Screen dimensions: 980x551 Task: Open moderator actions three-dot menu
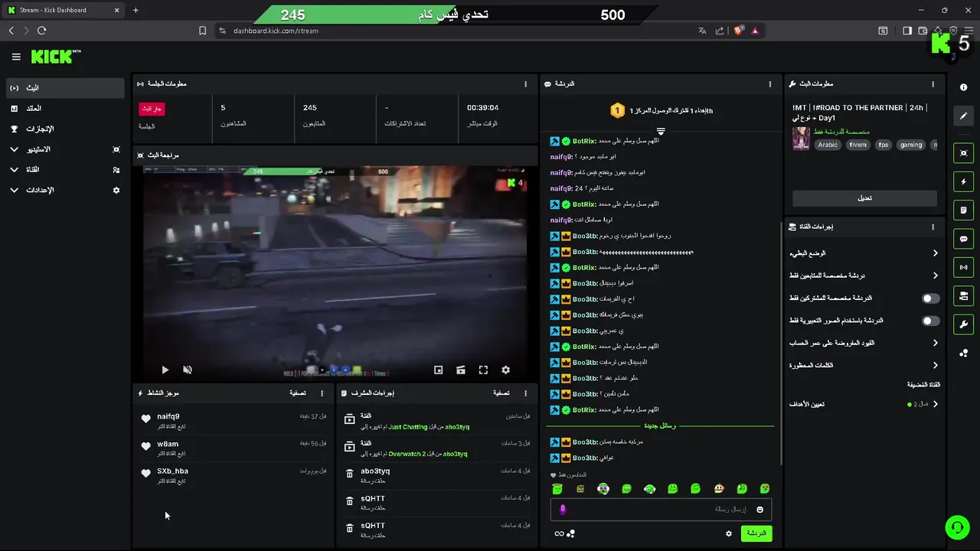pyautogui.click(x=525, y=393)
